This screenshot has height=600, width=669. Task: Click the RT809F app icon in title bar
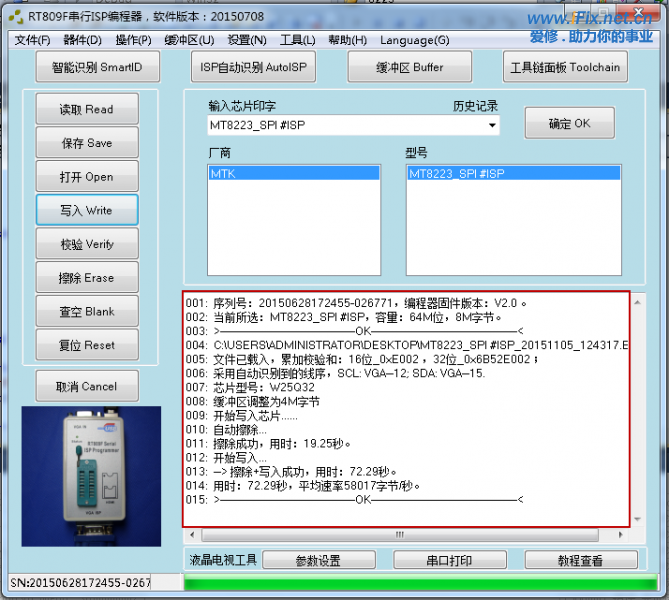tap(10, 14)
